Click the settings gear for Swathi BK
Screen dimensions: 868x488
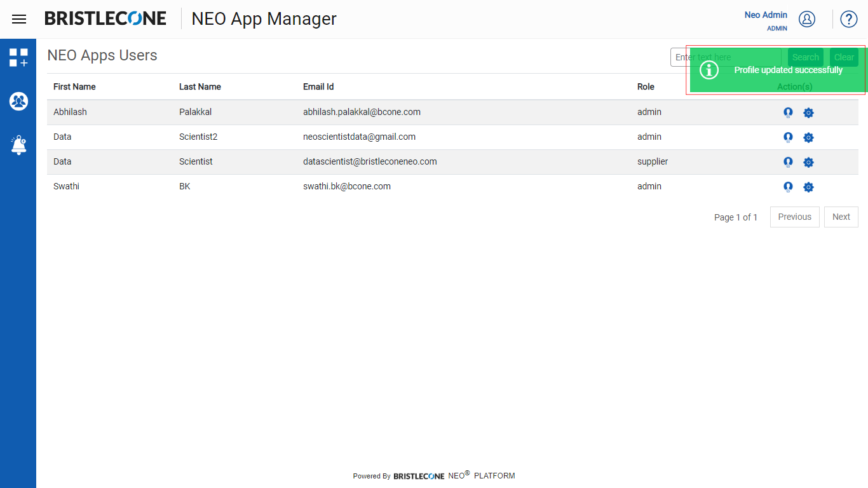pyautogui.click(x=808, y=187)
